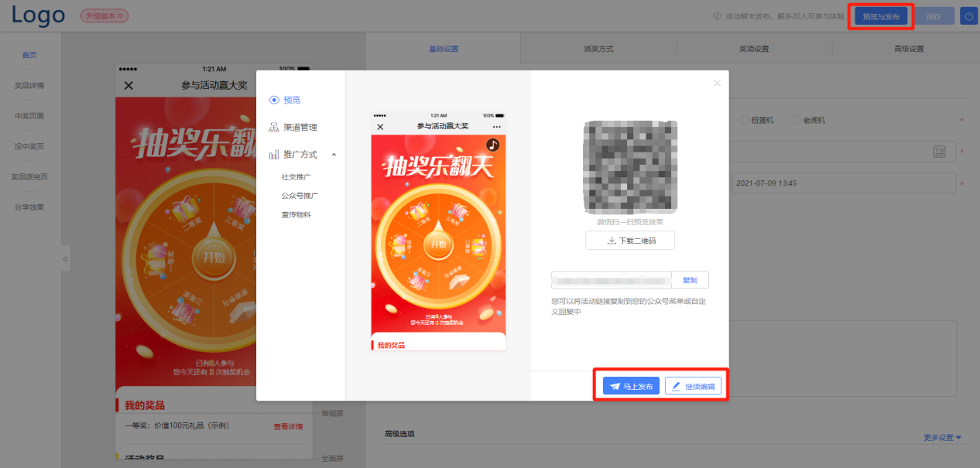The height and width of the screenshot is (468, 980).
Task: Open the ellipsis menu in the phone preview header
Action: [495, 125]
